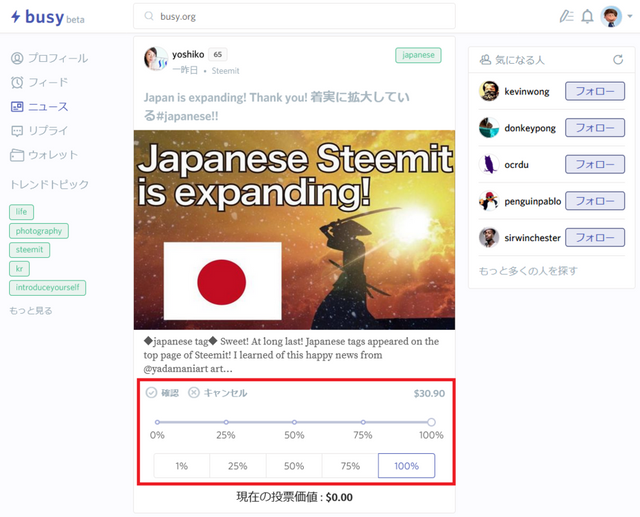
Task: Open penguinpablo's avatar
Action: point(489,201)
